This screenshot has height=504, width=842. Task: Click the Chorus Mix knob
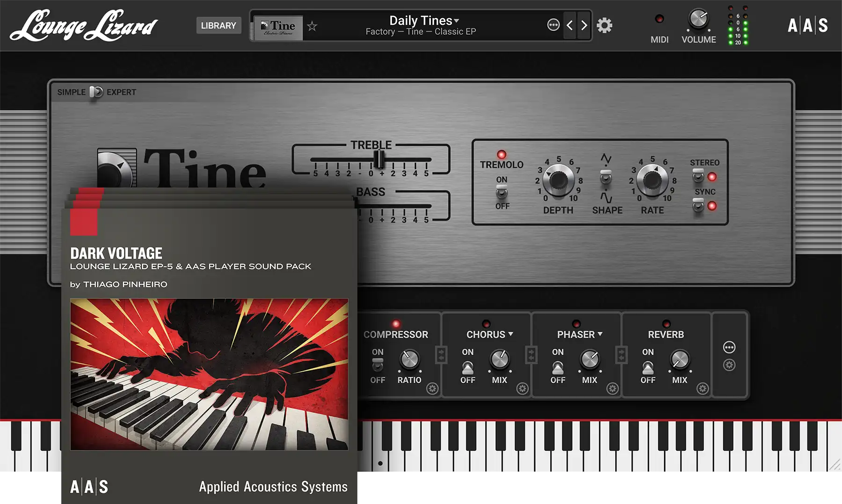click(x=500, y=359)
